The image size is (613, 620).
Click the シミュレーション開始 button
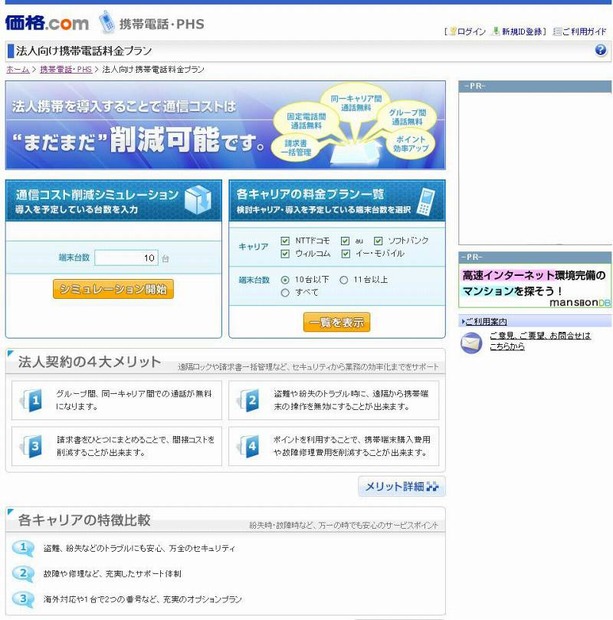113,289
